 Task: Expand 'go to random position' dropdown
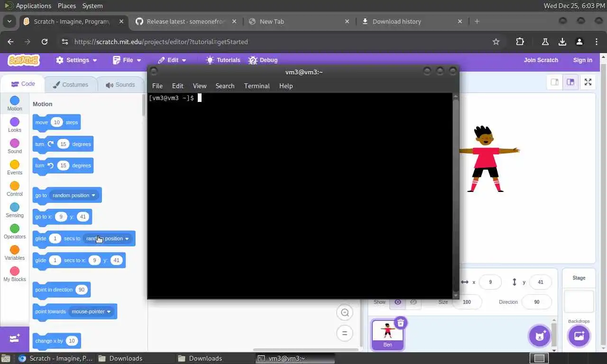[74, 195]
